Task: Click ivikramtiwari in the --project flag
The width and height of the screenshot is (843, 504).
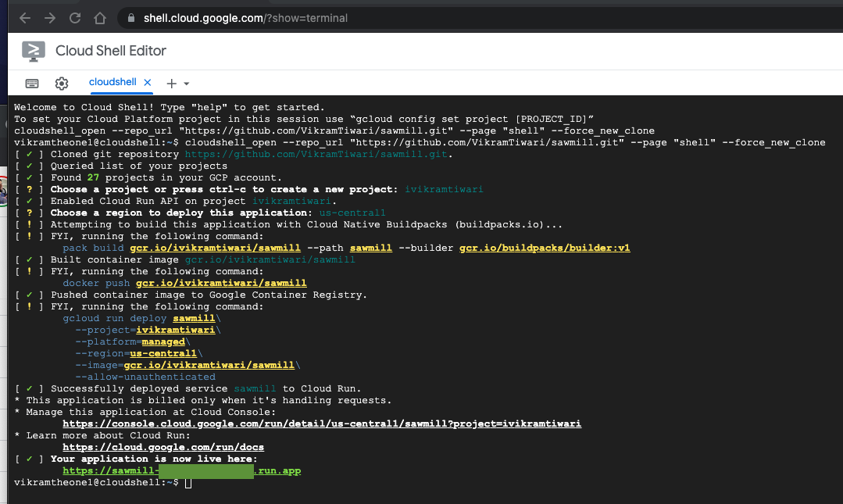Action: tap(175, 330)
